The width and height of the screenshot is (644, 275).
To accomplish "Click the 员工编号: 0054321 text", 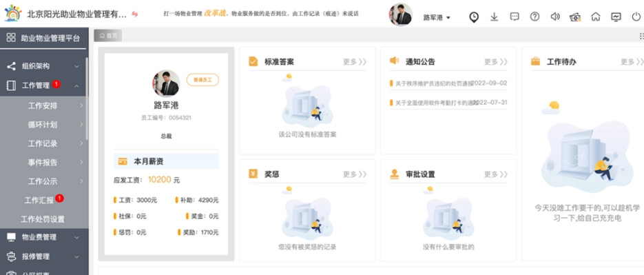I will [x=167, y=118].
